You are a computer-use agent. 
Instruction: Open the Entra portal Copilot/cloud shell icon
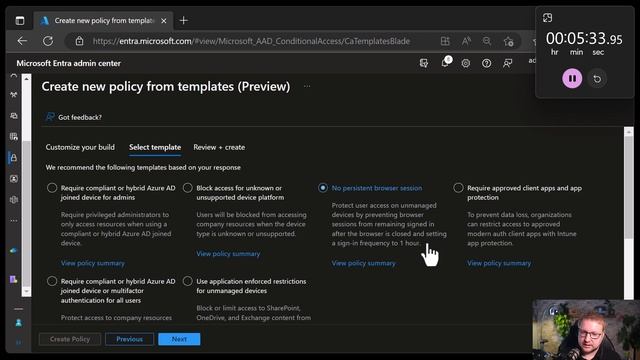point(424,63)
